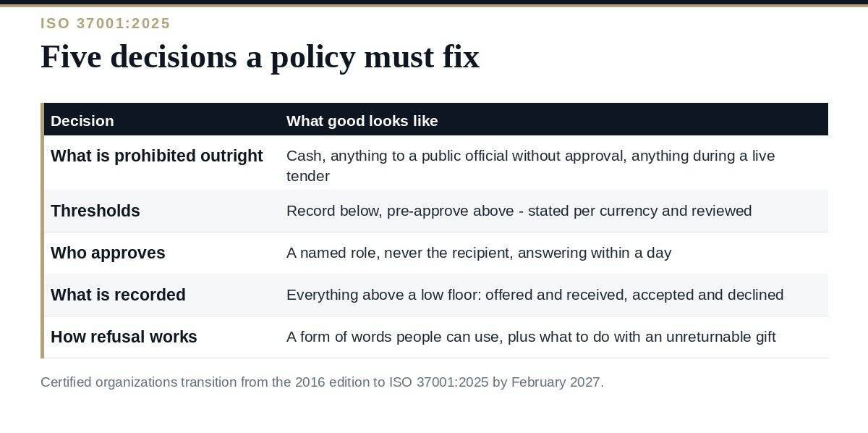The height and width of the screenshot is (433, 868).
Task: Select the 'What is prohibited outright' row label
Action: 157,156
